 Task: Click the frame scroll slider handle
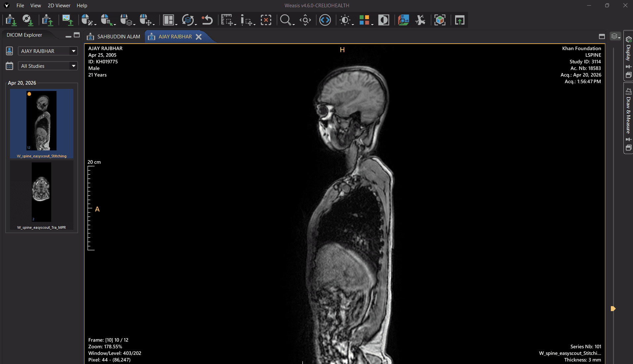613,309
